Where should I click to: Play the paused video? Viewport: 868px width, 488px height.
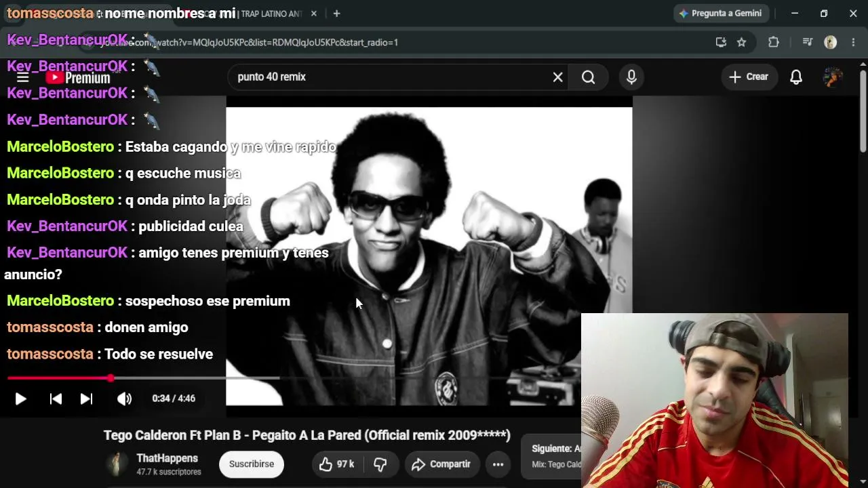[20, 399]
